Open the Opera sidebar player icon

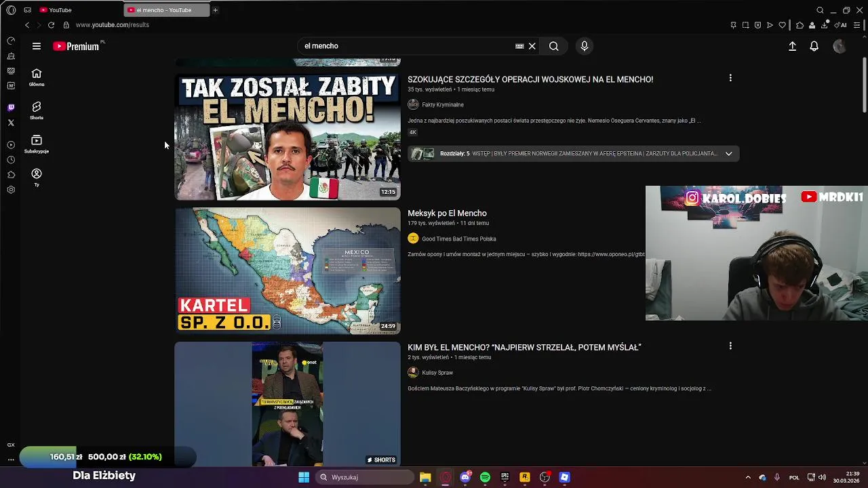pos(11,145)
